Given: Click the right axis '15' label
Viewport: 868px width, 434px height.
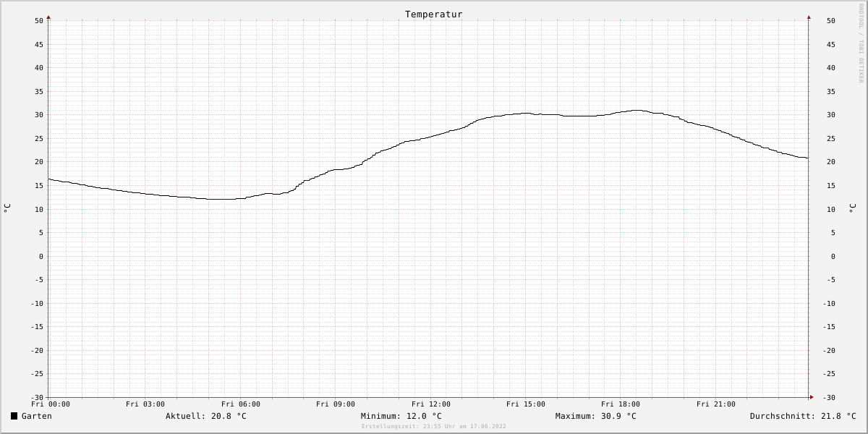Looking at the screenshot, I should [830, 186].
